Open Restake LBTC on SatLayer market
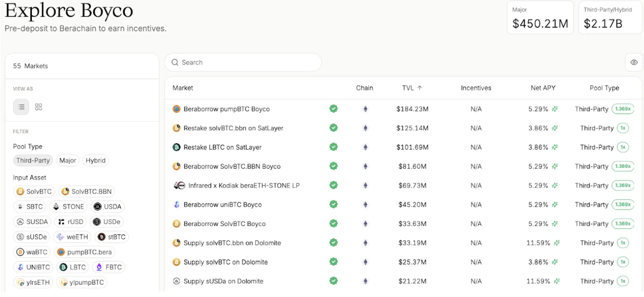This screenshot has height=297, width=644. (x=223, y=147)
